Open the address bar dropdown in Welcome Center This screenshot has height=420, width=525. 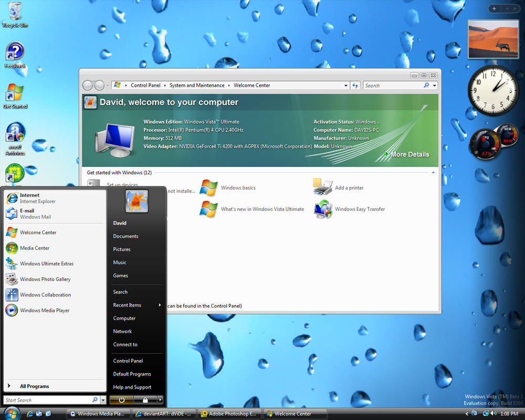[346, 85]
